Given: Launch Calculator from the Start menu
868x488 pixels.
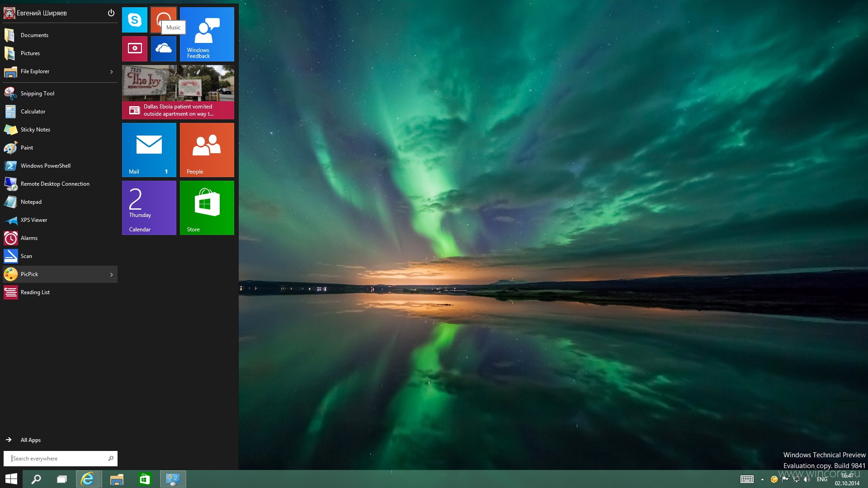Looking at the screenshot, I should click(x=60, y=112).
